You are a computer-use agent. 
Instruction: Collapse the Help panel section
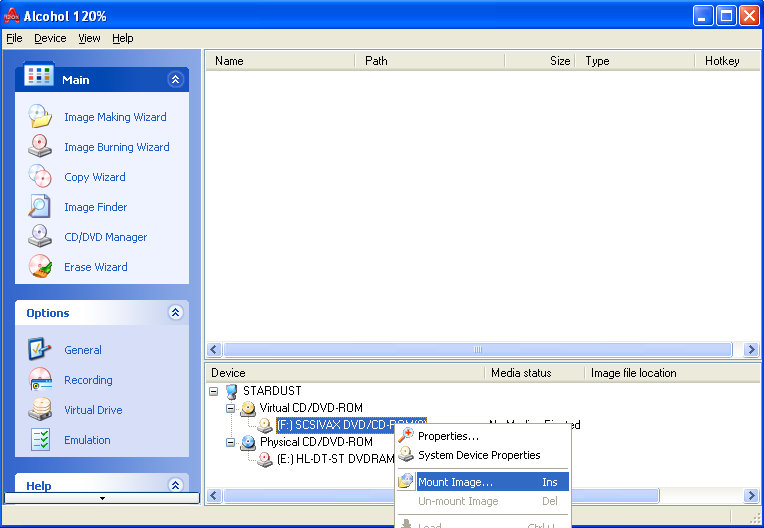coord(175,485)
